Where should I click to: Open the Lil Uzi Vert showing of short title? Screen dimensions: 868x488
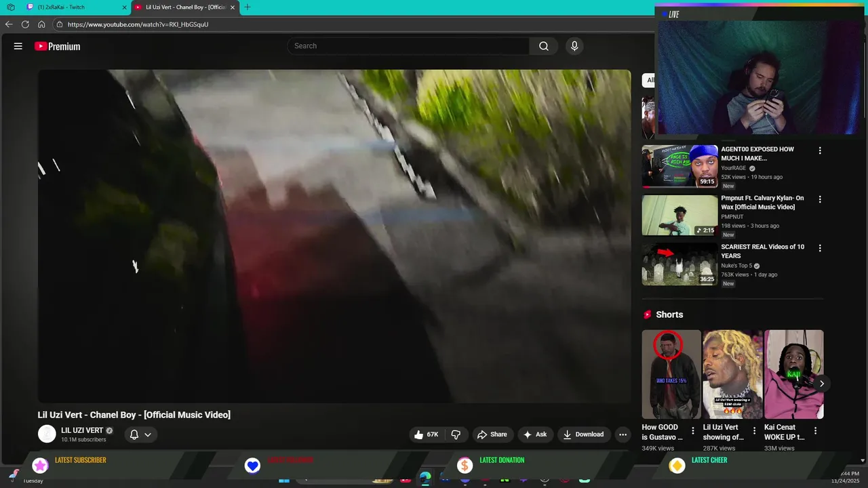click(x=724, y=432)
